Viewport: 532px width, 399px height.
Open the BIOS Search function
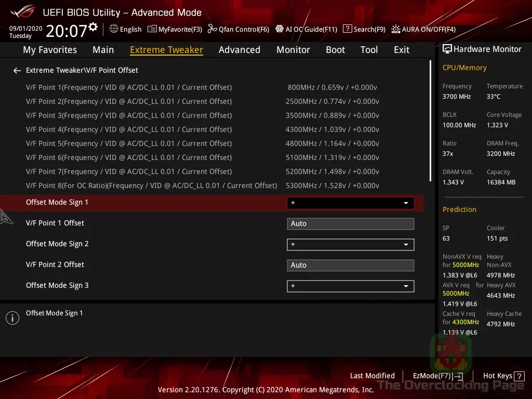pyautogui.click(x=364, y=29)
